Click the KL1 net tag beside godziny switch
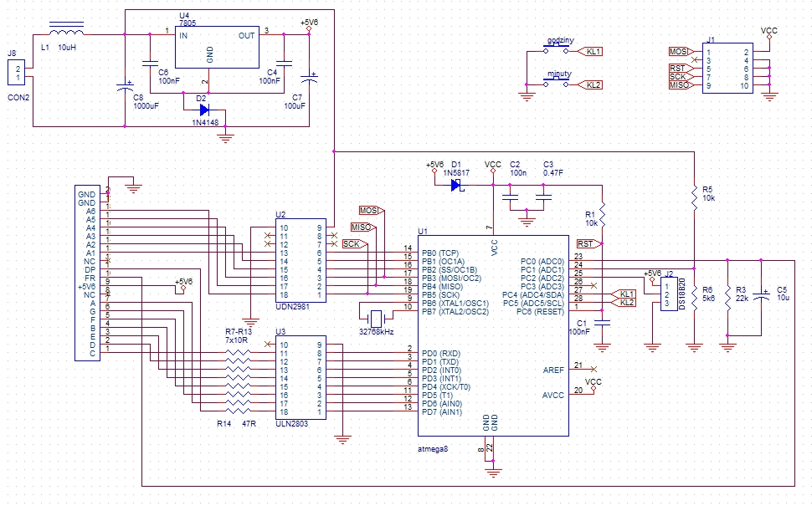 coord(590,51)
